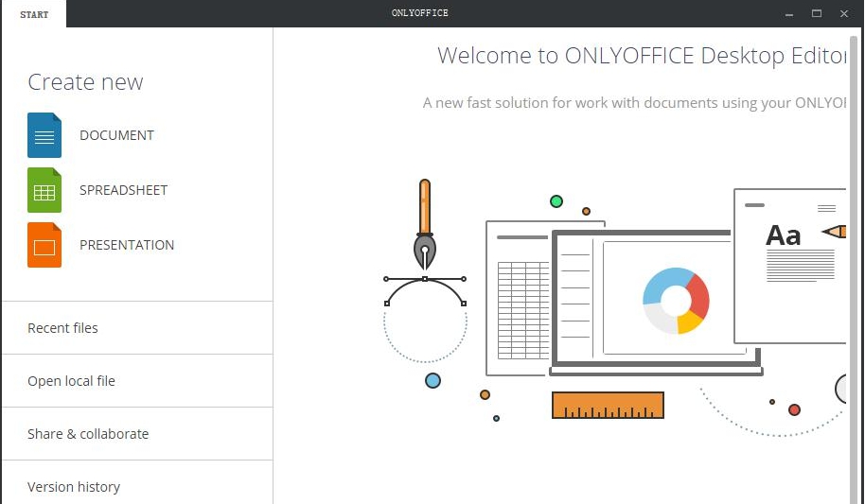
Task: Create new PRESENTATION via its label
Action: [127, 245]
